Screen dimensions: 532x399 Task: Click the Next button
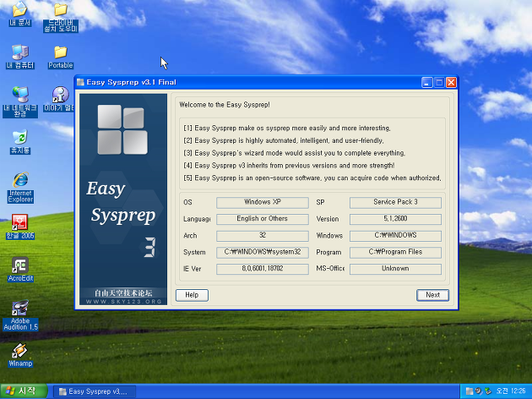(432, 295)
